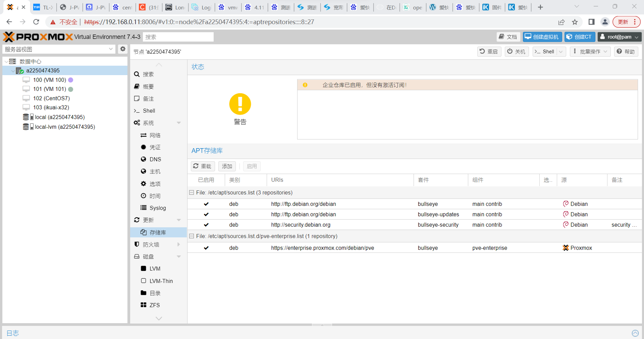Open the Summary (概要) menu item
This screenshot has height=339, width=644.
click(148, 87)
